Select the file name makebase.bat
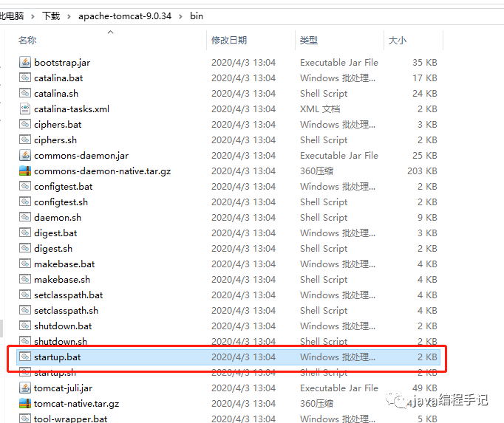Screen dimensions: 504x423 (x=64, y=264)
